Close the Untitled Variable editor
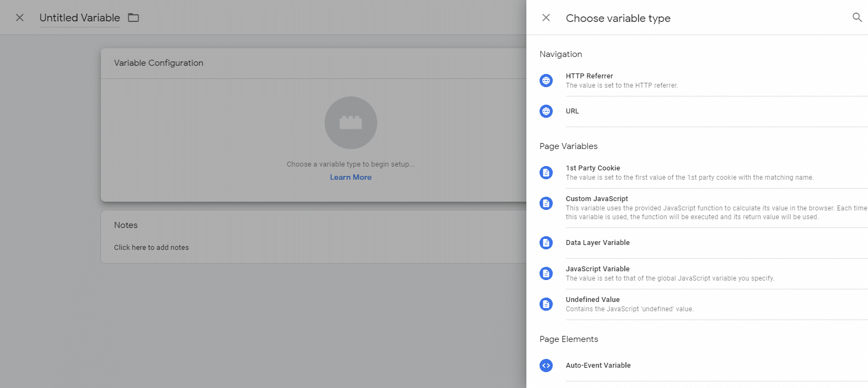The height and width of the screenshot is (388, 868). tap(20, 18)
